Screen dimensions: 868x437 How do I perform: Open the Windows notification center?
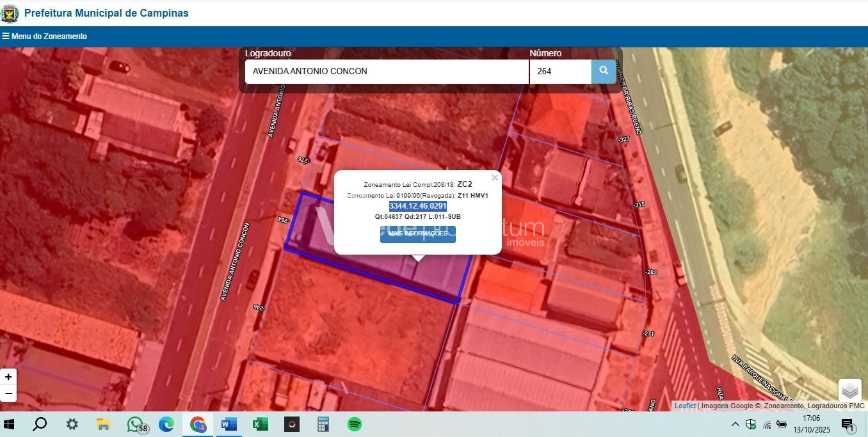(x=848, y=424)
